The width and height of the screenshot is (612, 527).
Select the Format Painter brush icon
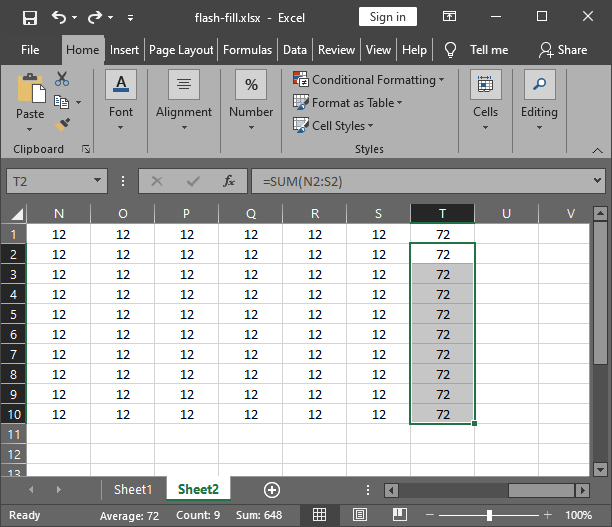click(62, 125)
